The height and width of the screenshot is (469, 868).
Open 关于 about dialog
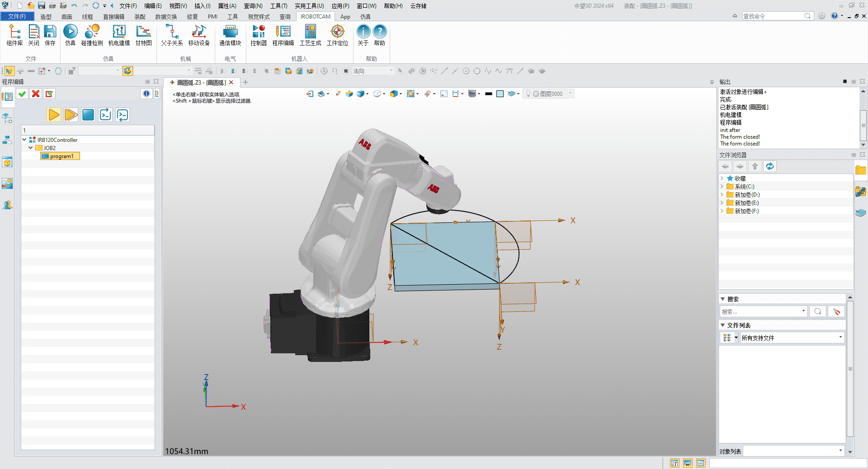pyautogui.click(x=363, y=35)
